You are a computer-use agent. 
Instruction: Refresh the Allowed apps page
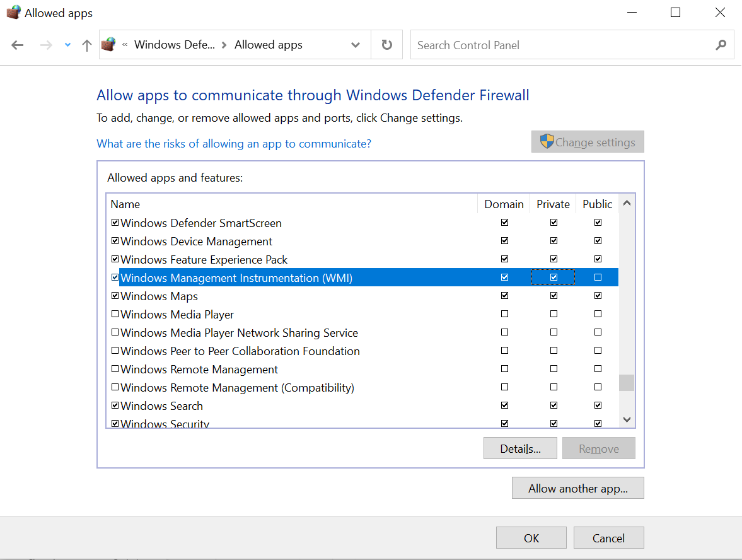386,45
